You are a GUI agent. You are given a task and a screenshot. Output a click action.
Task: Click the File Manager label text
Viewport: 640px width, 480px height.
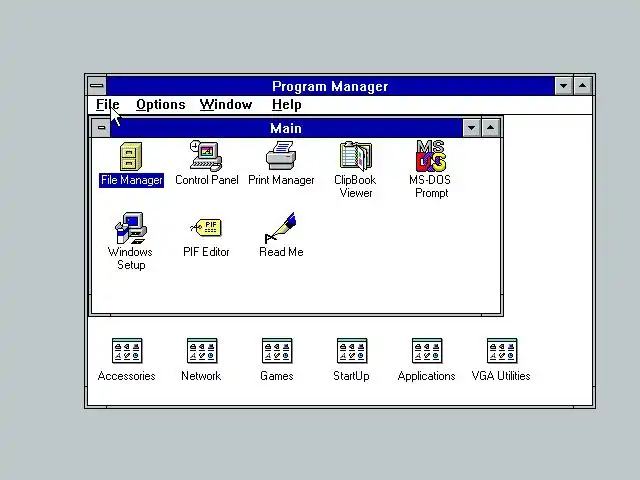[131, 180]
